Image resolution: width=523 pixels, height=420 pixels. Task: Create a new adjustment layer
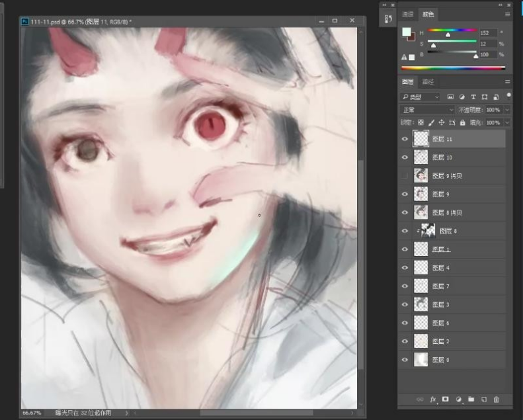458,399
